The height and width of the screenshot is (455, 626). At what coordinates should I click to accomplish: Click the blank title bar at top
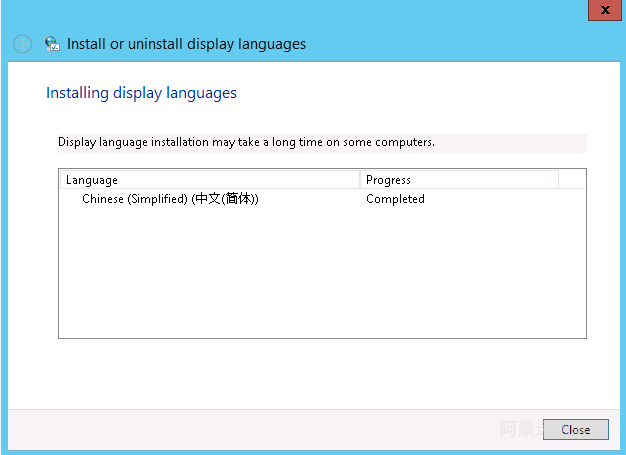[300, 10]
